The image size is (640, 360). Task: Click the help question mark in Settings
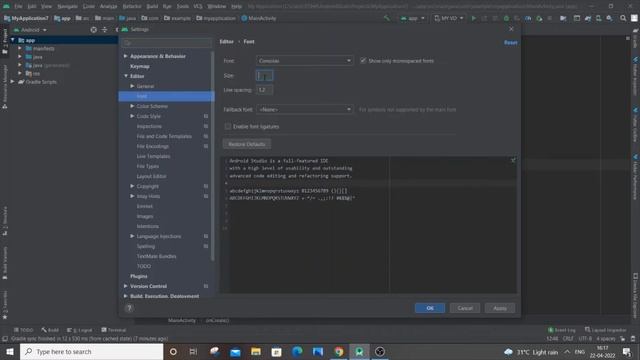pos(129,308)
